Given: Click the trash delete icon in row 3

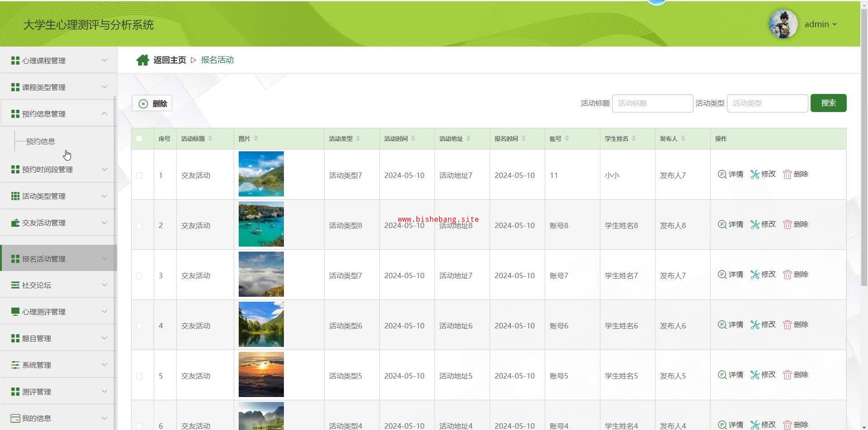Looking at the screenshot, I should (787, 275).
